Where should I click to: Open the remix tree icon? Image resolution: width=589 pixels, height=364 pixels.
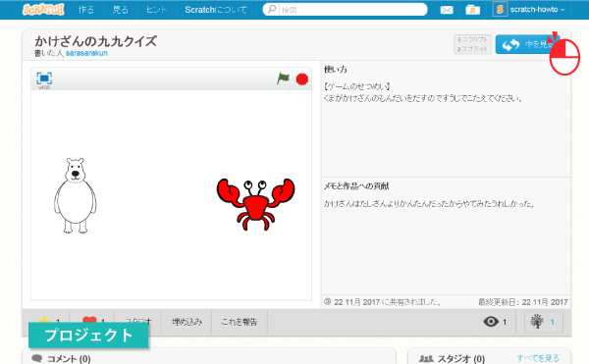(x=537, y=322)
